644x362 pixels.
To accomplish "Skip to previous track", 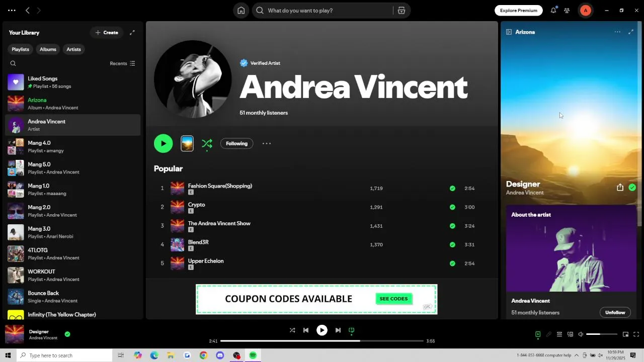I will click(x=306, y=330).
